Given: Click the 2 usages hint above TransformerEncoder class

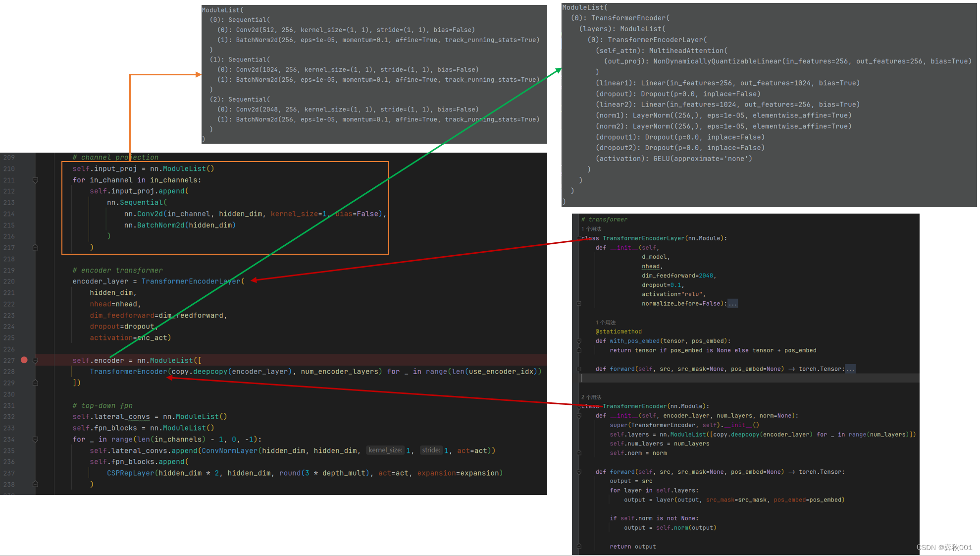Looking at the screenshot, I should [591, 397].
